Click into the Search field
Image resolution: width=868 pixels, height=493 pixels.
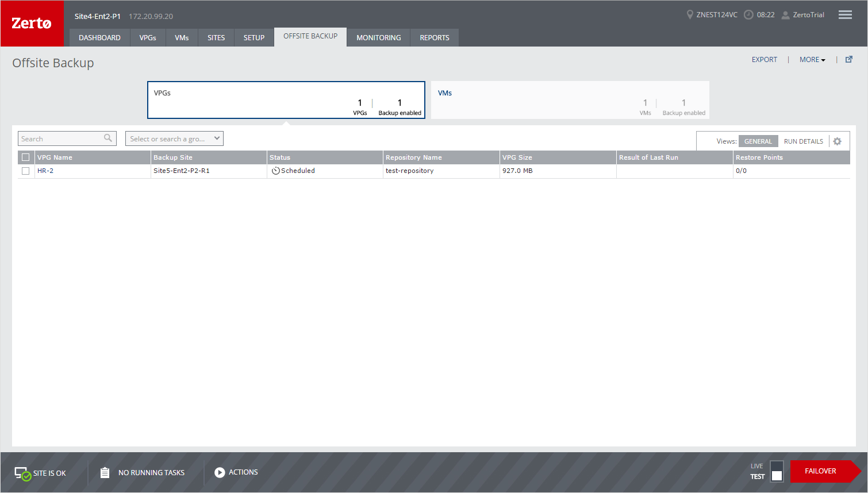67,138
